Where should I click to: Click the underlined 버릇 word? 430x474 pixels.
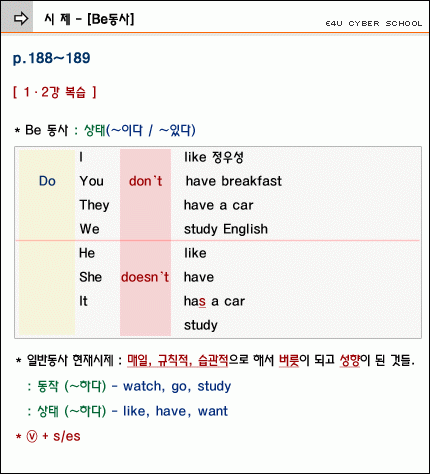289,360
